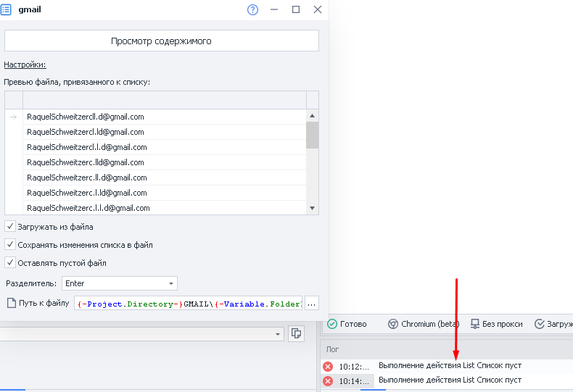This screenshot has width=573, height=392.
Task: Select row RaquelSchweitzercll.d@gmail.com
Action: click(x=165, y=117)
